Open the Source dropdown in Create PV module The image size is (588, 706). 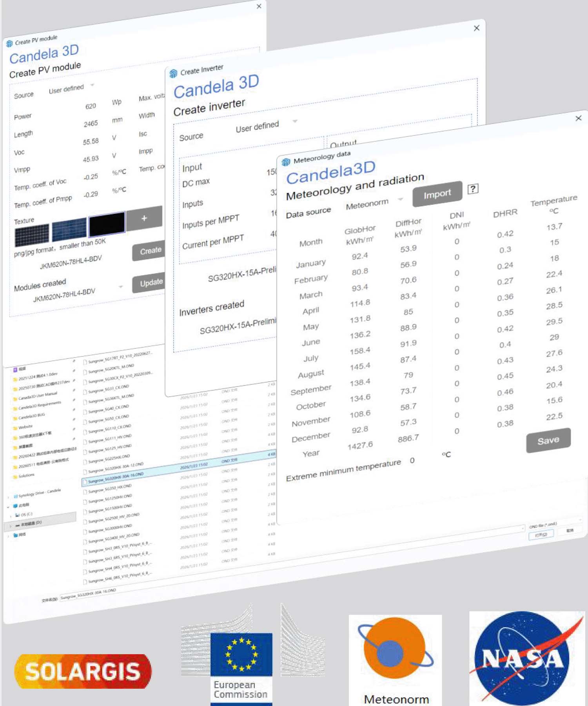[93, 85]
